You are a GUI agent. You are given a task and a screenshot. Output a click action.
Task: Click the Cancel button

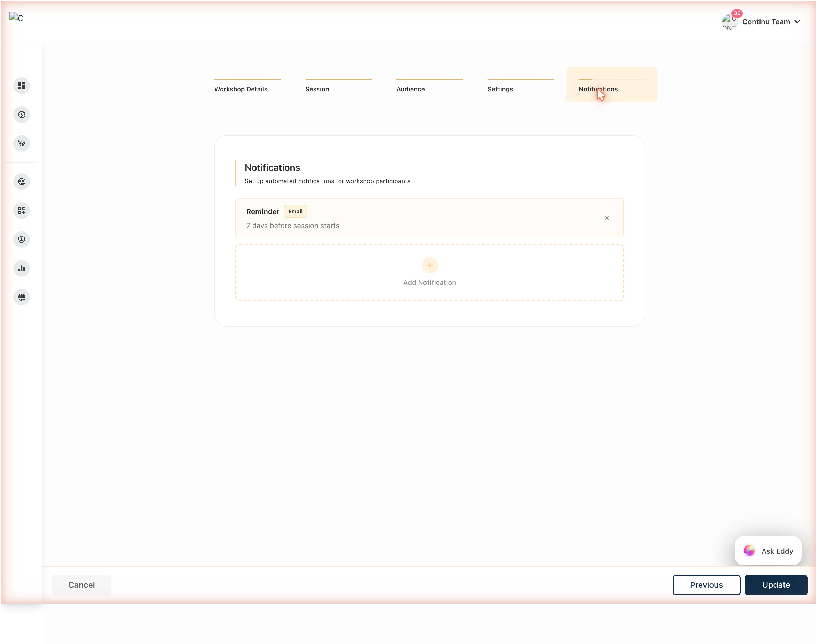pos(82,585)
